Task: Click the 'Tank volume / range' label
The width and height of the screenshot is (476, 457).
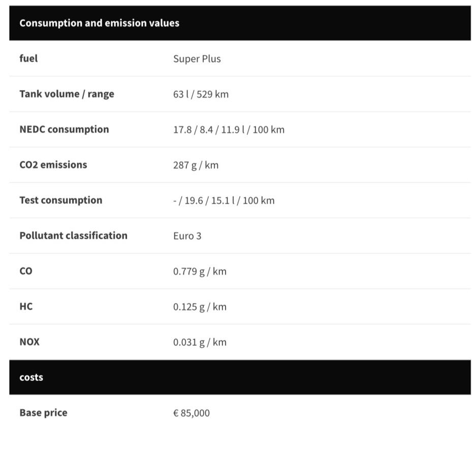Action: coord(67,94)
